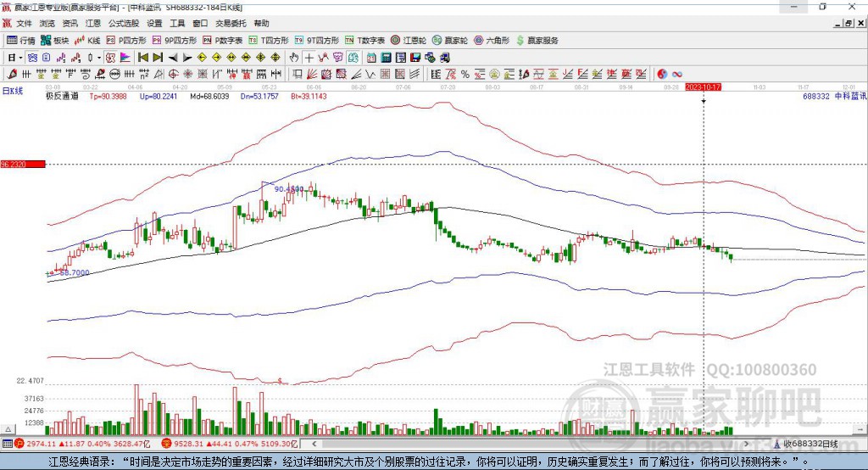Select the hand pan tool
This screenshot has height=470, width=868.
click(x=294, y=58)
